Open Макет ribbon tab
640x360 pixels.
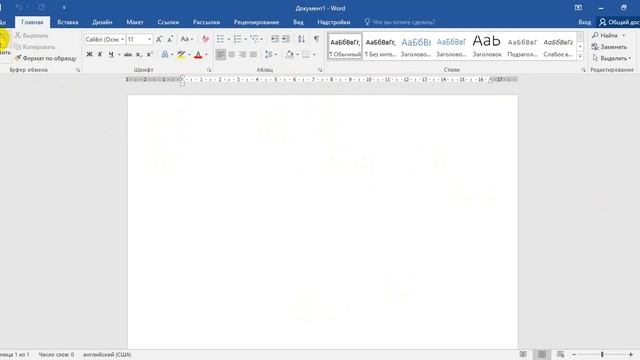pyautogui.click(x=135, y=22)
